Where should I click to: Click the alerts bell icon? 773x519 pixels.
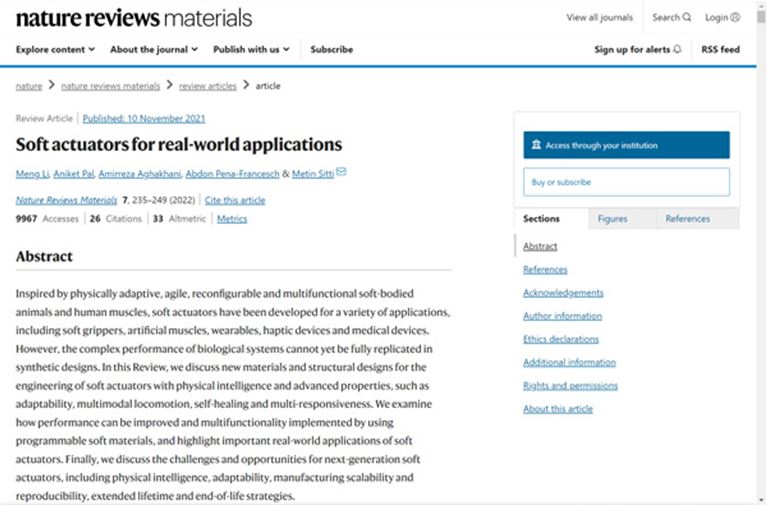click(677, 49)
